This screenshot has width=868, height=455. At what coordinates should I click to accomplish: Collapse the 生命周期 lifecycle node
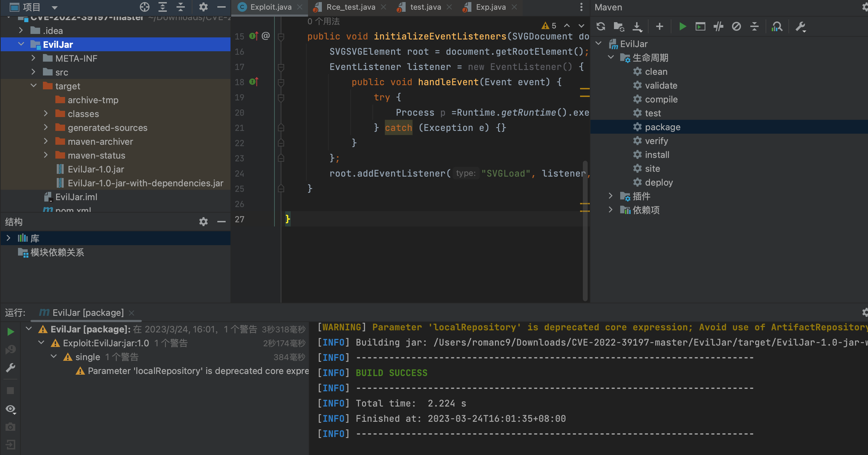pos(611,57)
